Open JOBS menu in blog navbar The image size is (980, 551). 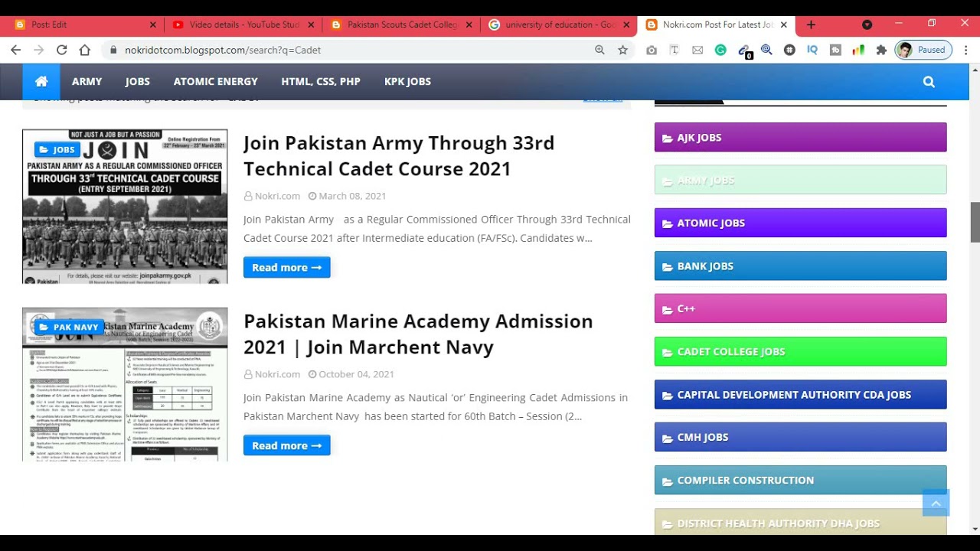click(138, 81)
